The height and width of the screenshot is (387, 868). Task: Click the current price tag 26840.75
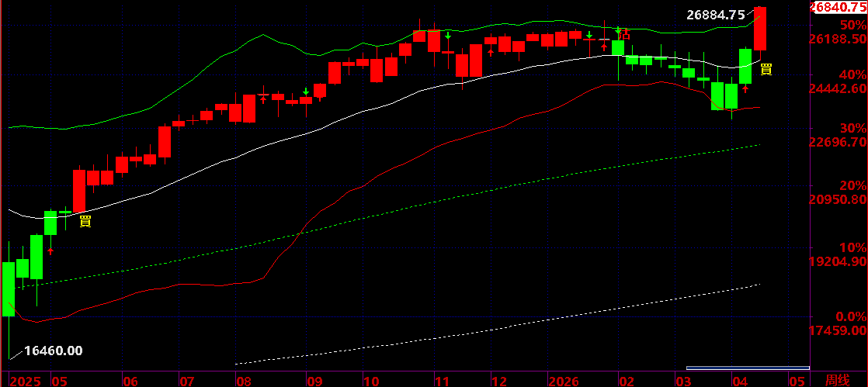(x=838, y=6)
